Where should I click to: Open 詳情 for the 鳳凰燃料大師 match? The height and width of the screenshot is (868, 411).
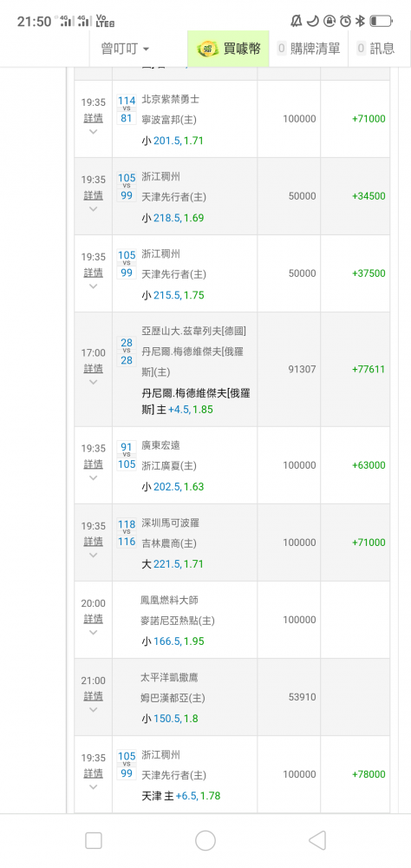point(93,619)
